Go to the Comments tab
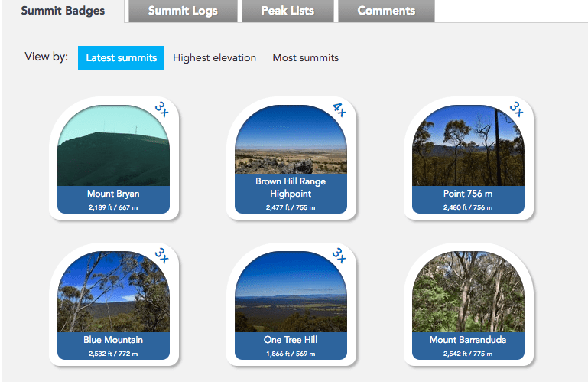 click(386, 11)
